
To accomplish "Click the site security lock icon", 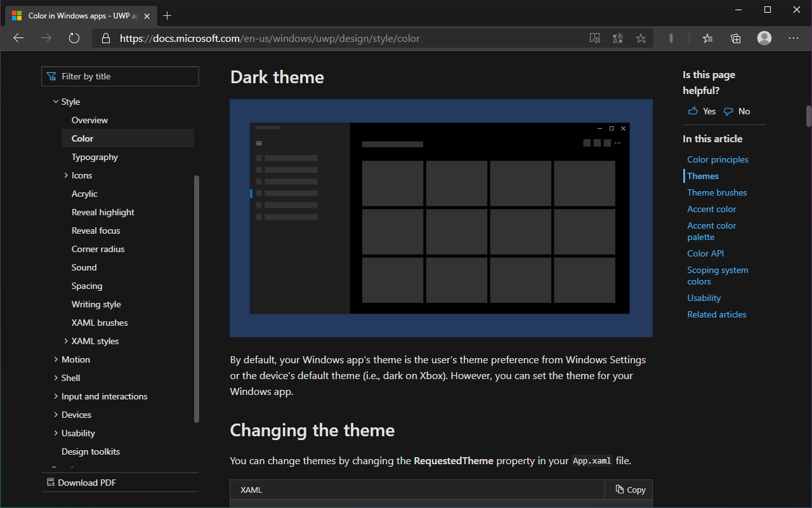I will [x=106, y=38].
